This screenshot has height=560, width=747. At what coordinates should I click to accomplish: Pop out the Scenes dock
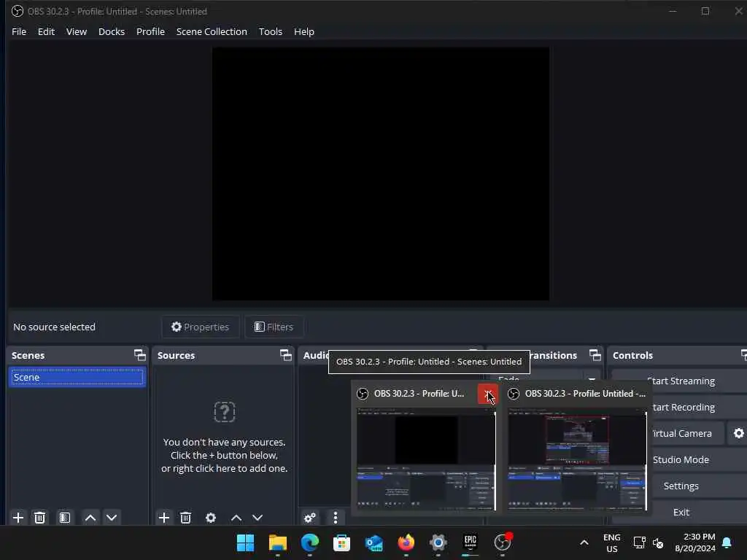click(x=139, y=355)
